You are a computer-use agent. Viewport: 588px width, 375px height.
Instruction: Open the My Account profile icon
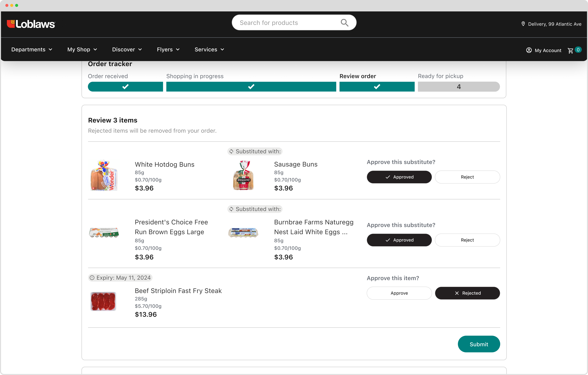(x=529, y=50)
